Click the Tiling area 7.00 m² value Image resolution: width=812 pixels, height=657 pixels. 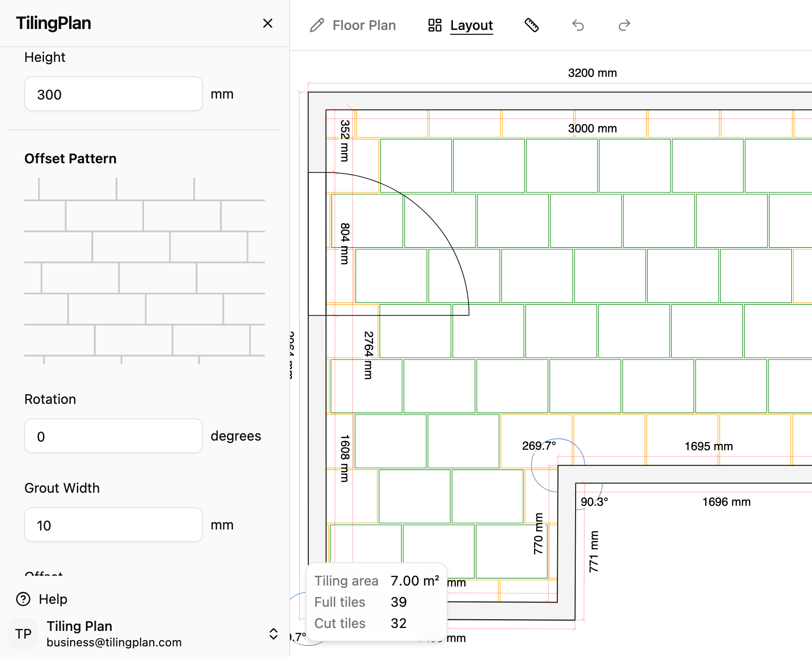click(x=415, y=581)
